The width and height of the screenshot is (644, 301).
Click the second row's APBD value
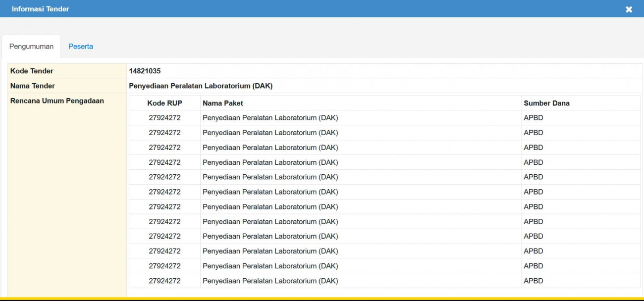[534, 133]
